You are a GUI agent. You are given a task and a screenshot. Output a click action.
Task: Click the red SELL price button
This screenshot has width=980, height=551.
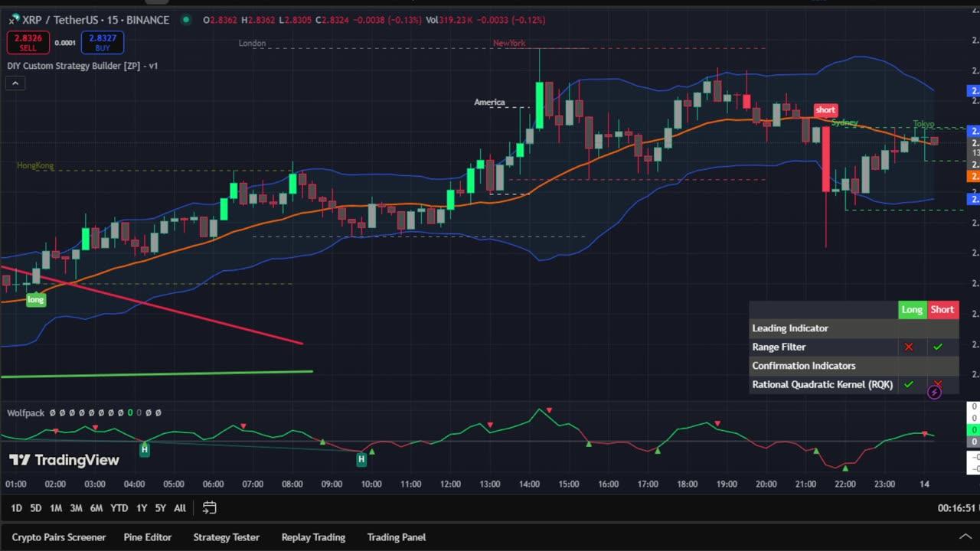click(28, 42)
